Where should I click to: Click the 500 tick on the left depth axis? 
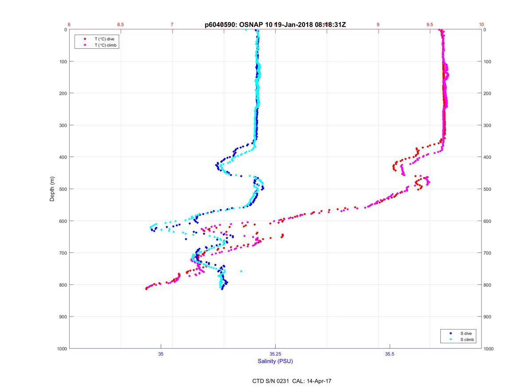click(x=63, y=189)
